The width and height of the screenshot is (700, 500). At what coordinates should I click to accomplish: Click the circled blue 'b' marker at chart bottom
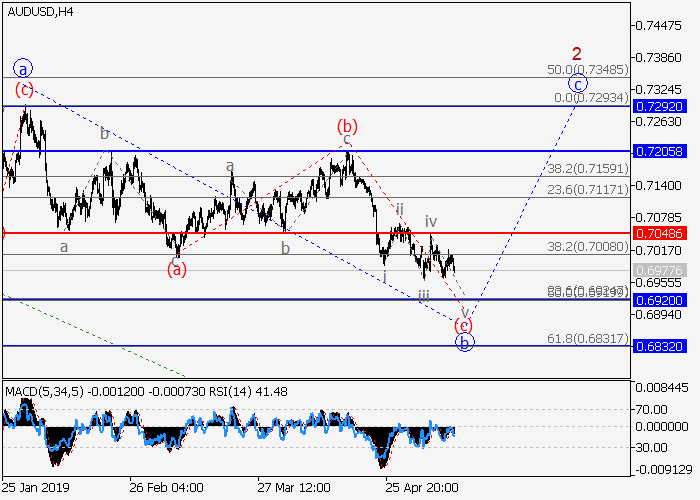click(464, 342)
